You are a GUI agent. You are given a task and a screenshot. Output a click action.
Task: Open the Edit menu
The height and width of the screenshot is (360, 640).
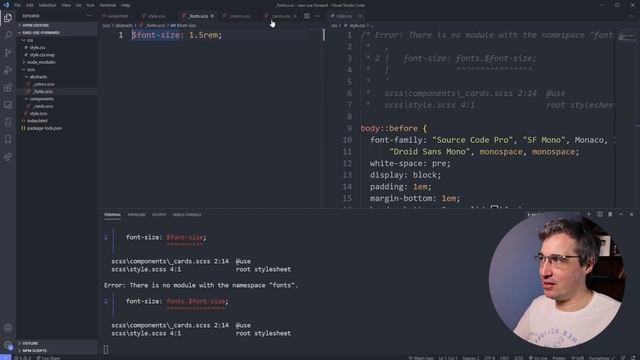(30, 5)
